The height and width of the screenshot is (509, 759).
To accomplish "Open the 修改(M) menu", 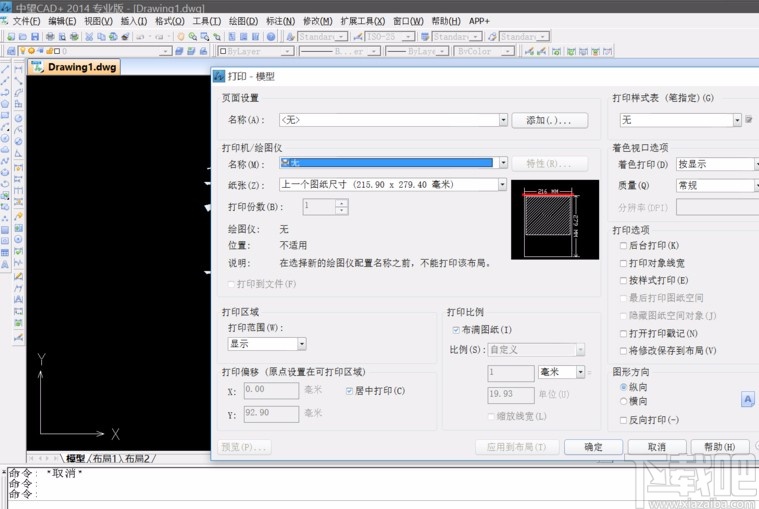I will pos(318,21).
